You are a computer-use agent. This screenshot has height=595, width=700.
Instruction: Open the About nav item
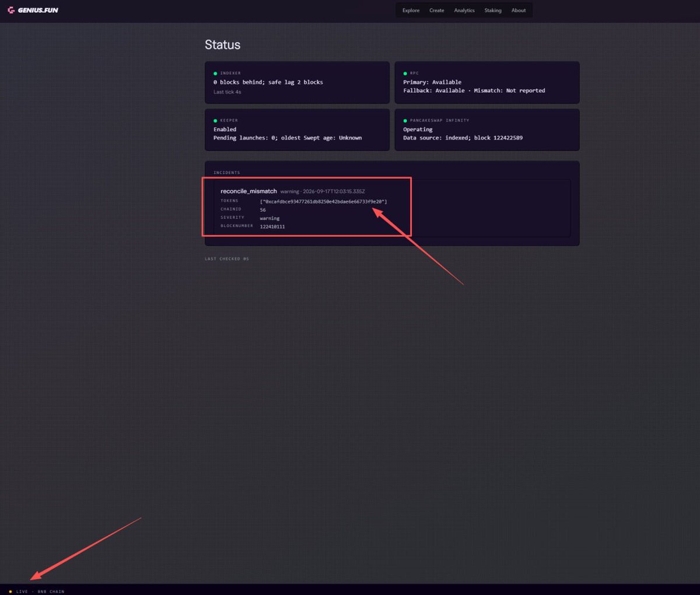click(x=519, y=10)
